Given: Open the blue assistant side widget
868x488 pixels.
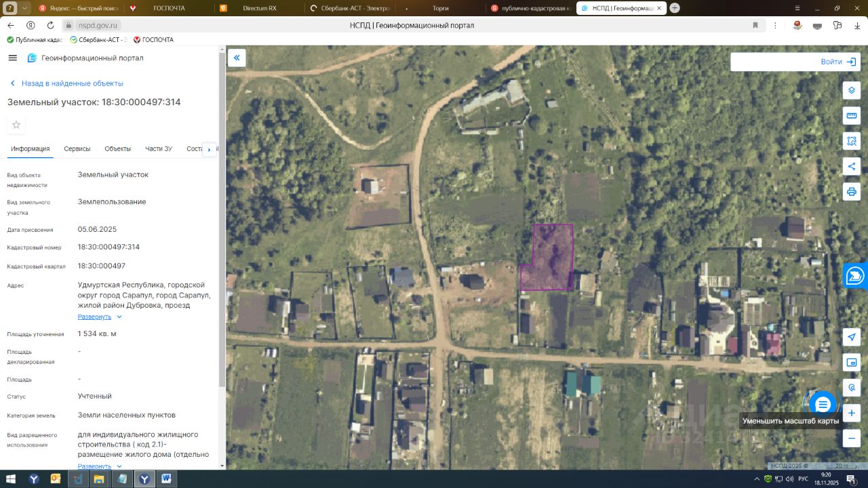Looking at the screenshot, I should [856, 275].
